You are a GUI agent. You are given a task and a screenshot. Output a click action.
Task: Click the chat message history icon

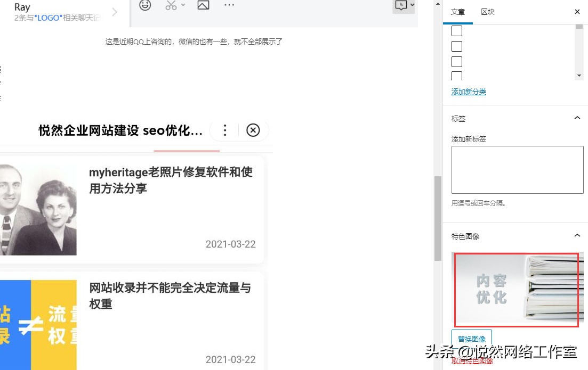400,5
